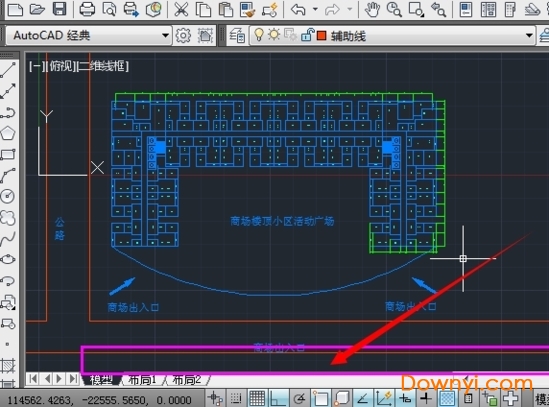Switch to the 布局1 layout tab
Viewport: 549px width, 407px height.
point(141,379)
